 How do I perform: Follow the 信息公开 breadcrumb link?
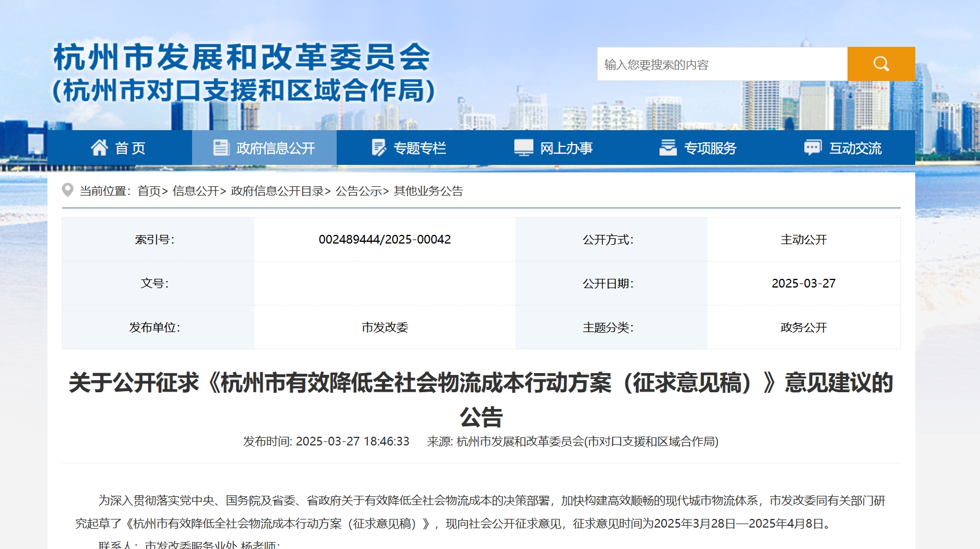[196, 191]
